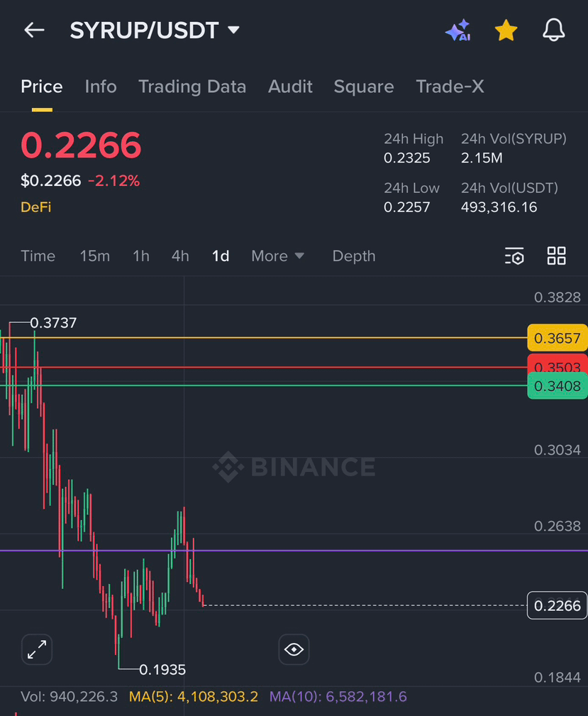Tap the green 0.3408 price line label
The height and width of the screenshot is (716, 588).
tap(558, 386)
